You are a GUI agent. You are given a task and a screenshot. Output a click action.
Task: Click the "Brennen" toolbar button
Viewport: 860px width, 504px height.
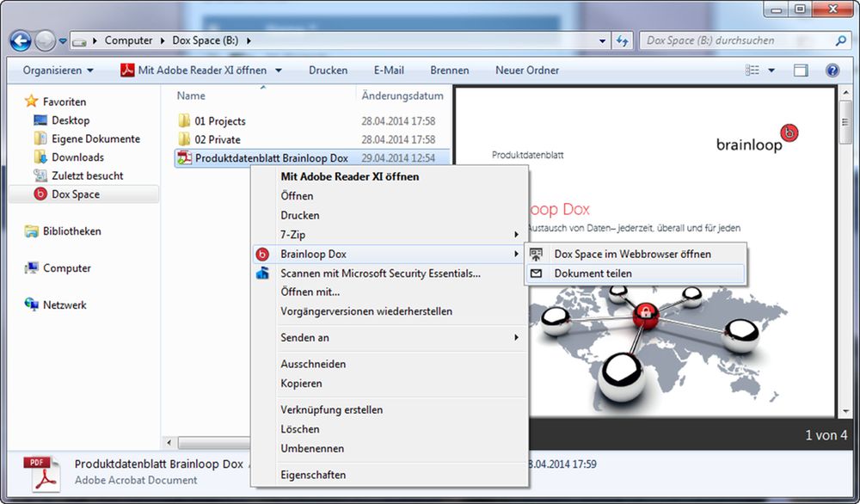(449, 70)
